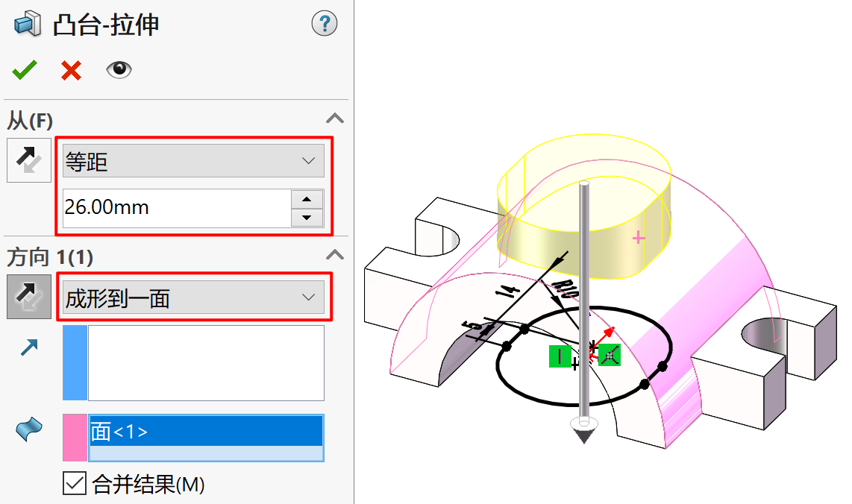Open help for Boss-Extrude
Image resolution: width=852 pixels, height=504 pixels.
pyautogui.click(x=325, y=24)
